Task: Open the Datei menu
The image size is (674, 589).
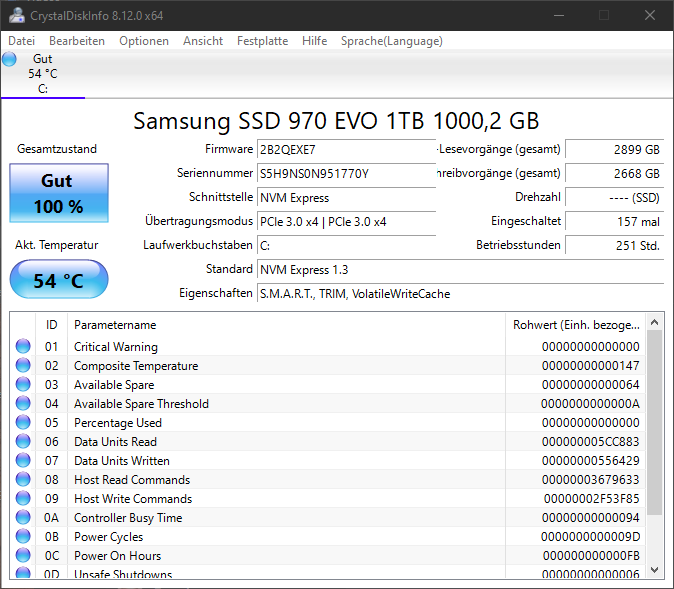Action: [21, 41]
